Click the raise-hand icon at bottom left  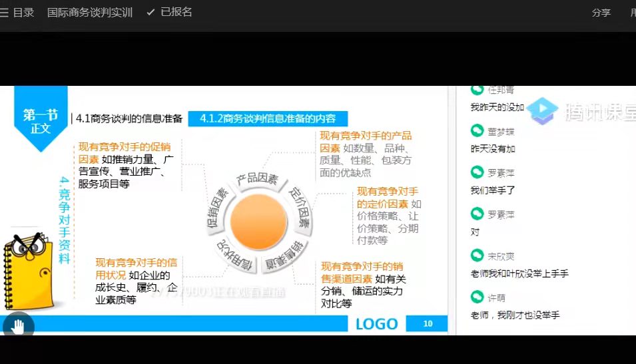click(18, 327)
